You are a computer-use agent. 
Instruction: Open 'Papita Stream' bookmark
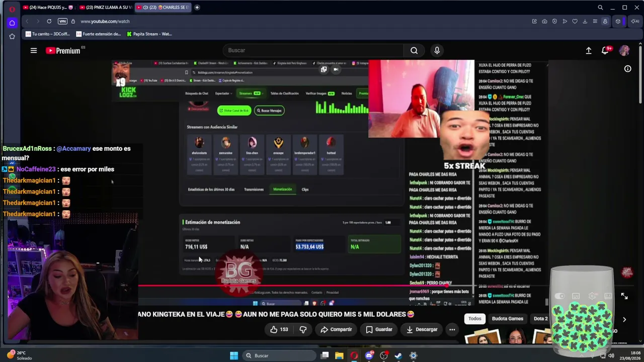149,34
